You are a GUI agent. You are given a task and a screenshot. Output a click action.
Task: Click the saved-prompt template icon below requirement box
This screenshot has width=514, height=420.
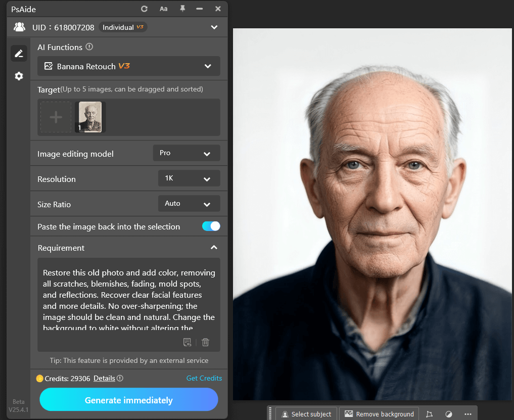(187, 342)
